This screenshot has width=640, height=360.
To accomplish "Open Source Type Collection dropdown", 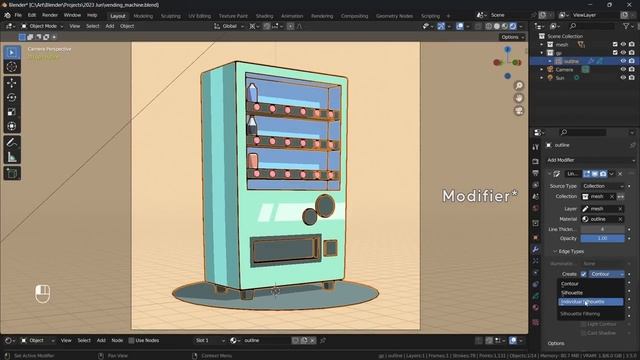I will pyautogui.click(x=602, y=186).
